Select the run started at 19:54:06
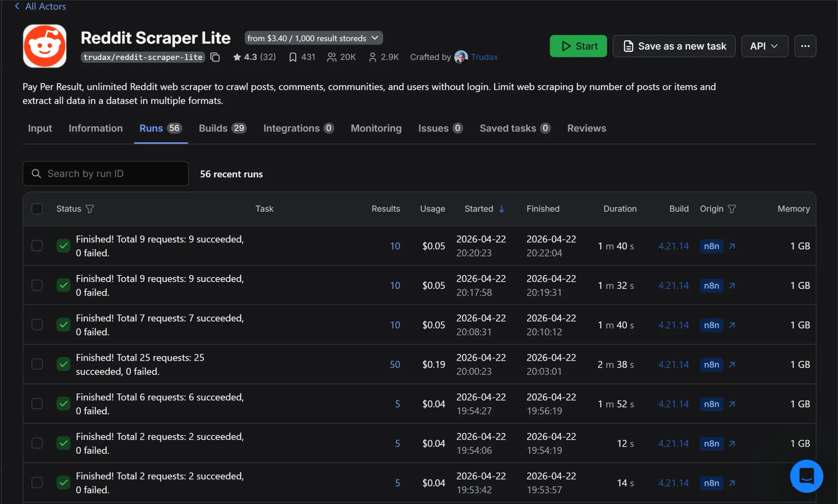This screenshot has width=838, height=504. [x=37, y=443]
